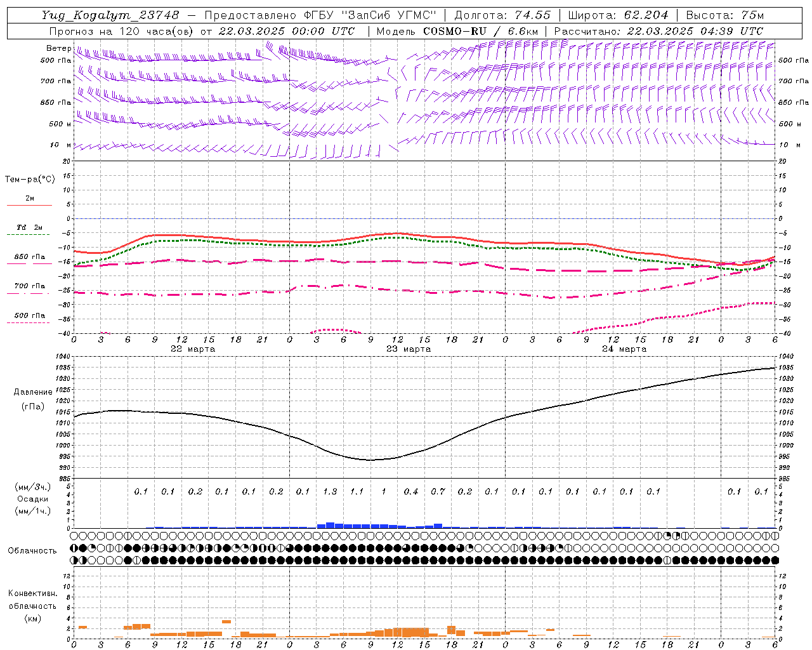812x650 pixels.
Task: Click the "Давление" pressure panel label
Action: [x=33, y=392]
